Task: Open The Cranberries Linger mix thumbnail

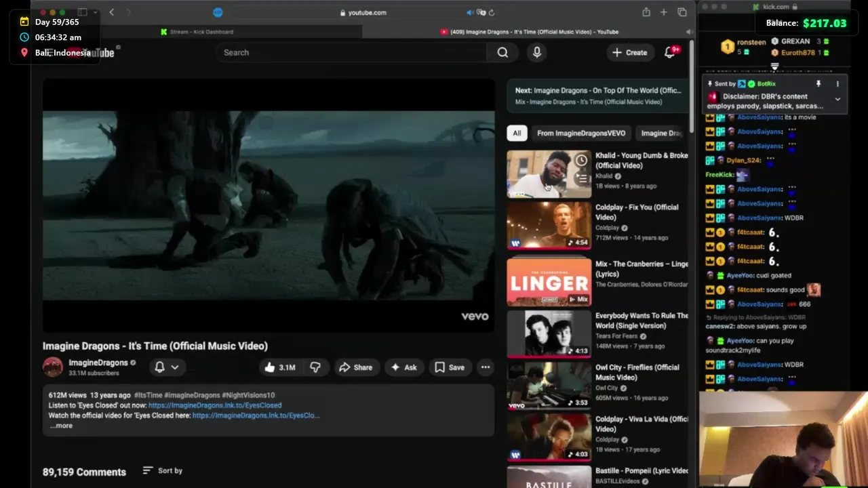Action: 549,281
